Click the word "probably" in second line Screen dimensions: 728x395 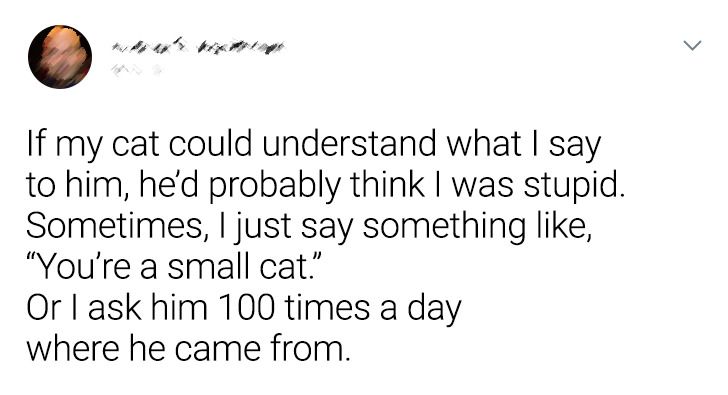click(275, 187)
